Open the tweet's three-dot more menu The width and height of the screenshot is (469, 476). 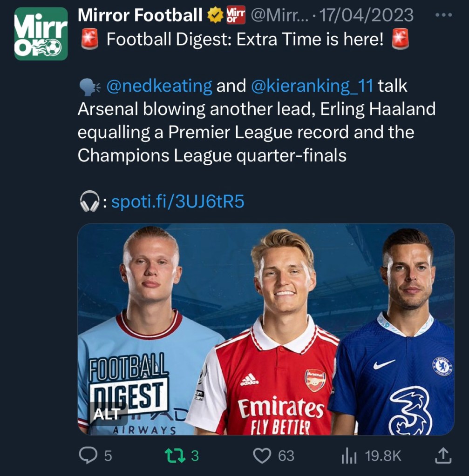pos(443,15)
